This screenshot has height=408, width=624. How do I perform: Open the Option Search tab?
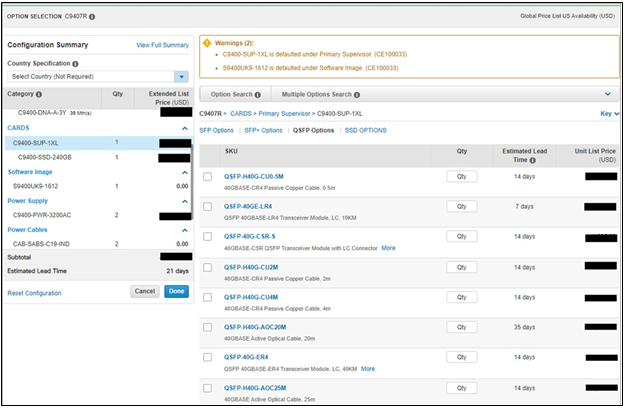coord(236,95)
